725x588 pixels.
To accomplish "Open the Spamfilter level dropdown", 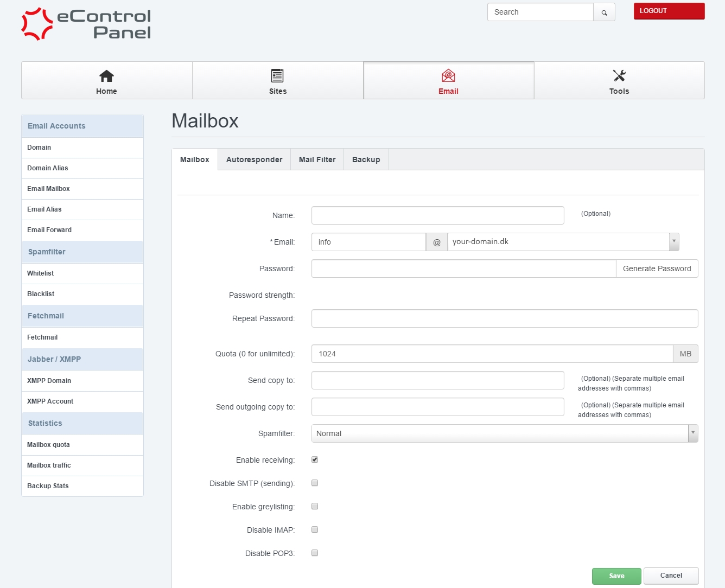I will (x=692, y=433).
